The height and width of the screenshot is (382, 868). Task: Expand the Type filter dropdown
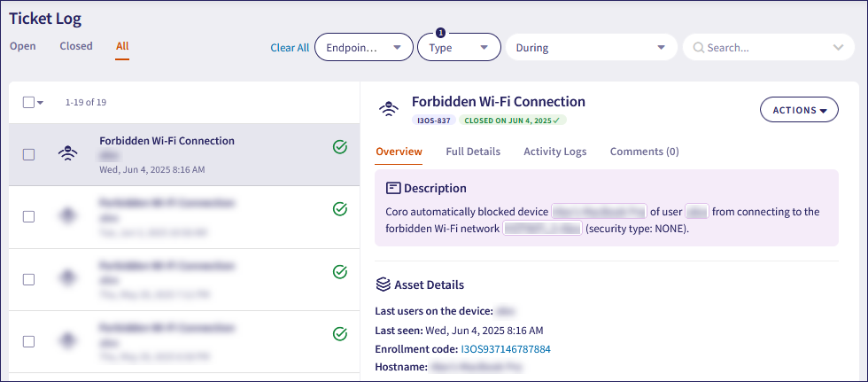pyautogui.click(x=459, y=48)
